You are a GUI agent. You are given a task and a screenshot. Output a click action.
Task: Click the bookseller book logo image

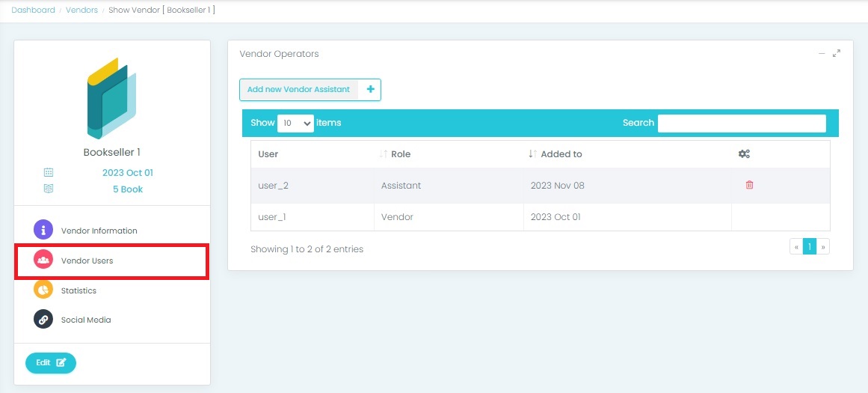(112, 98)
